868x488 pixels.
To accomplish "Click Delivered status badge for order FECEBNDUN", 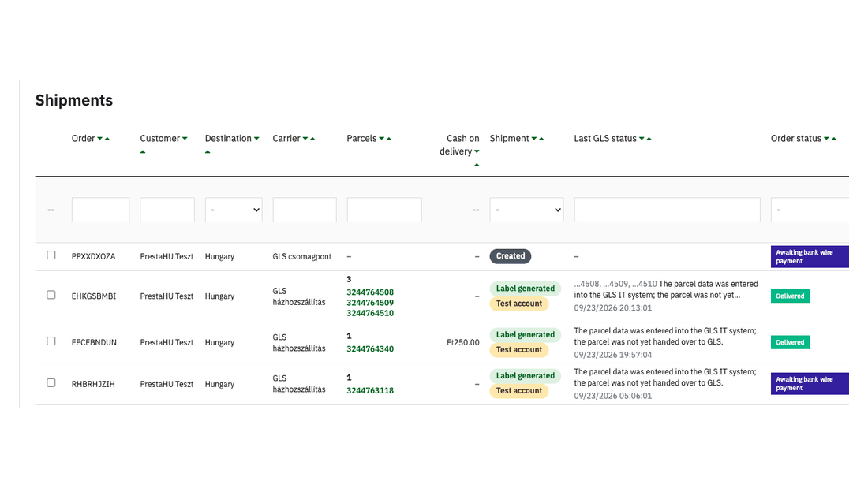I will pos(790,342).
